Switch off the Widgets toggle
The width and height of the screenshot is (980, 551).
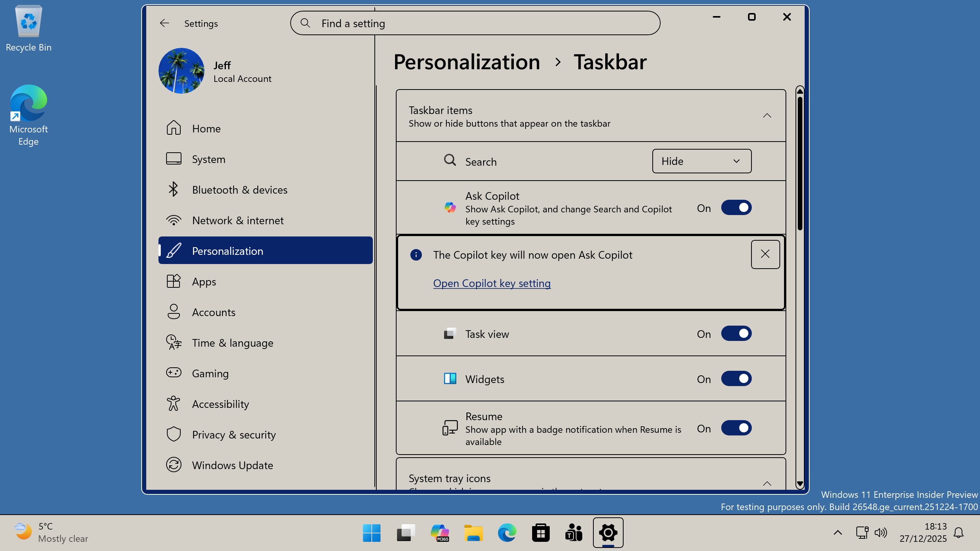[736, 379]
